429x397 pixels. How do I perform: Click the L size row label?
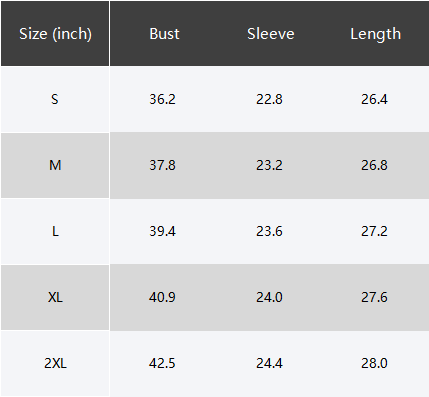(55, 231)
